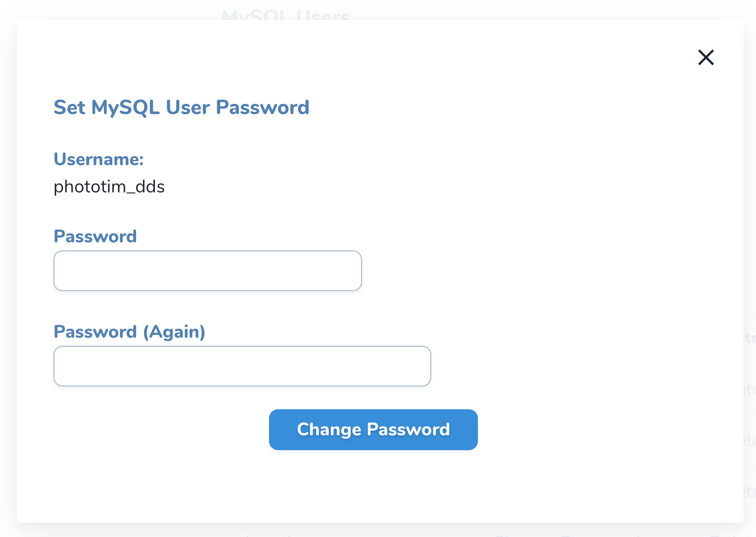Click blank area right of the username text
Viewport: 756px width, 537px height.
coord(397,187)
